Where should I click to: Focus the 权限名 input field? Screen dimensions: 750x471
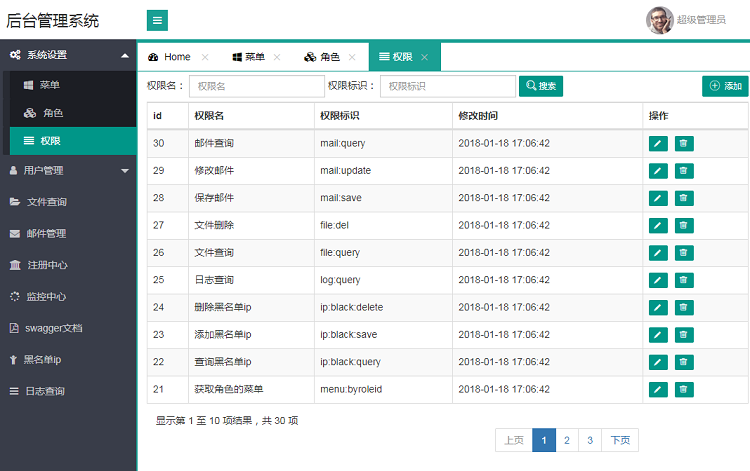[x=257, y=86]
